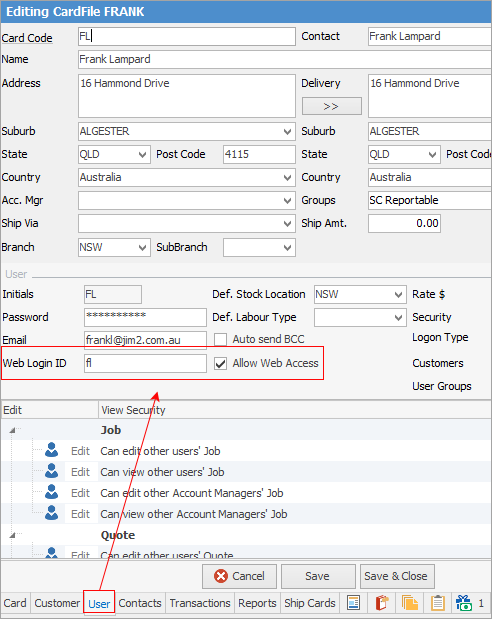Open the document layout tab icon
The image size is (492, 619).
353,603
